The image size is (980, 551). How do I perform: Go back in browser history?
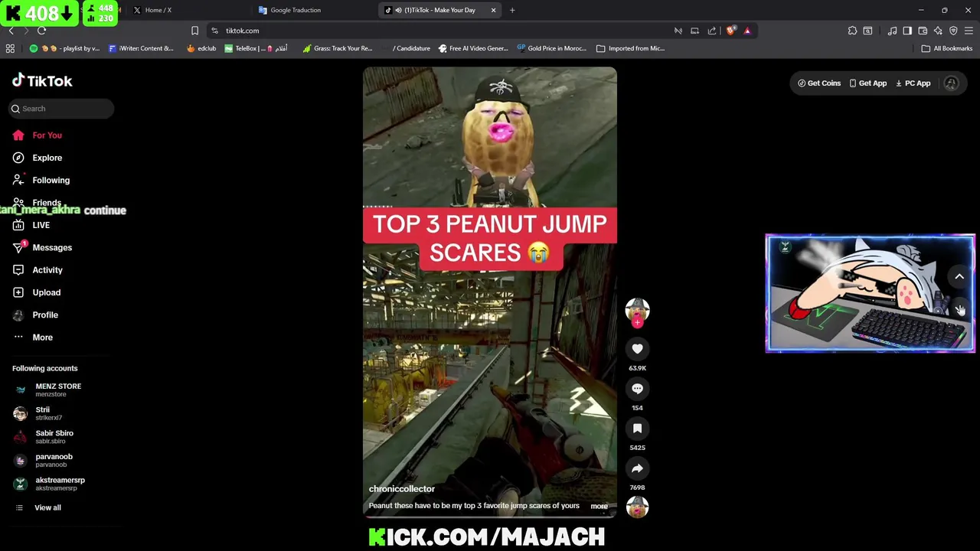11,31
